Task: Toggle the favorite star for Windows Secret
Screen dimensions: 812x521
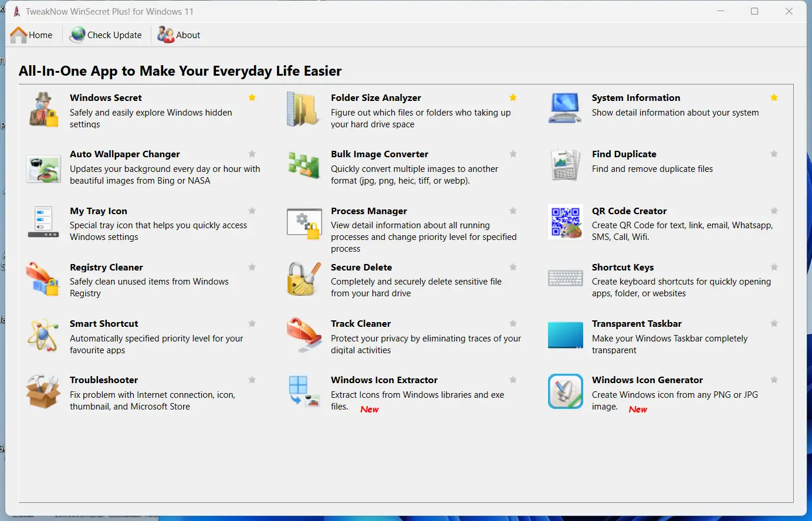Action: click(x=252, y=97)
